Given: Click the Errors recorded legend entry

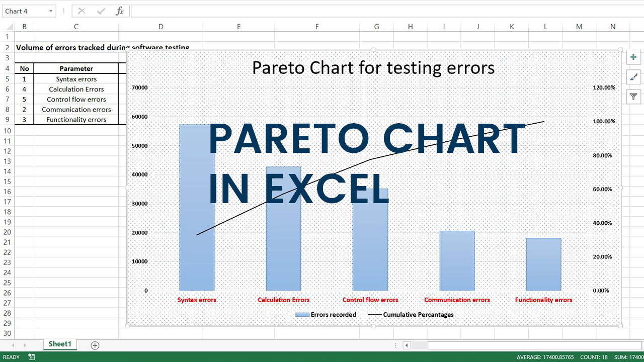Looking at the screenshot, I should point(326,315).
